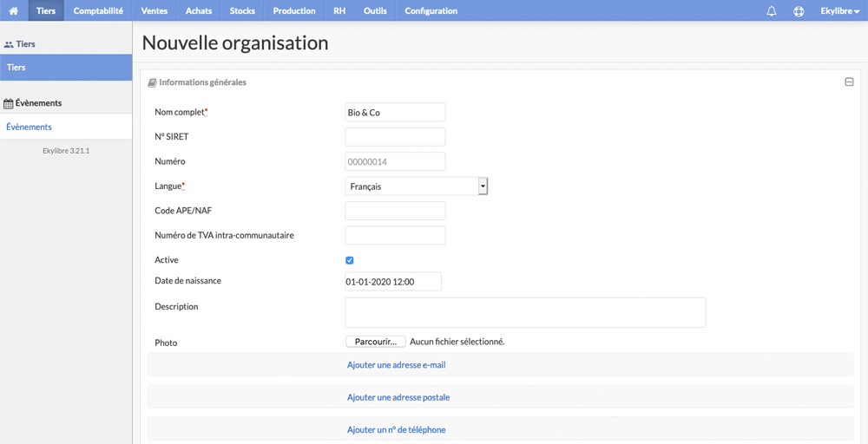Open the Ekylibre user dropdown
The width and height of the screenshot is (868, 444).
pos(839,10)
